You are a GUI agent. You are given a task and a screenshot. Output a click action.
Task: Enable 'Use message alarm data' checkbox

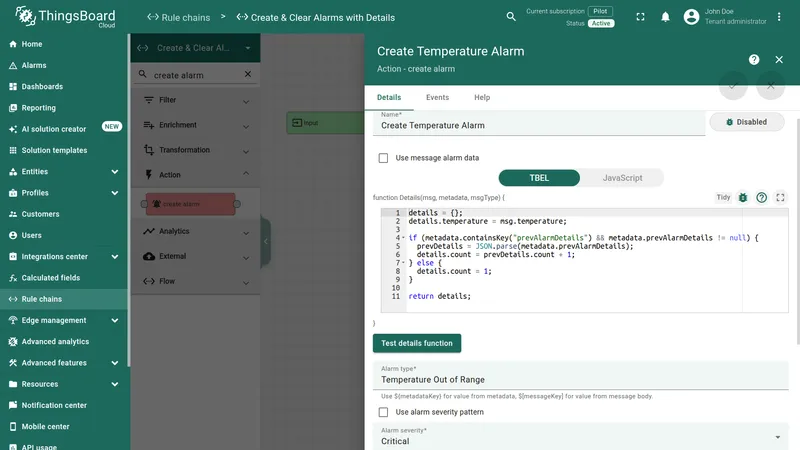(x=383, y=158)
